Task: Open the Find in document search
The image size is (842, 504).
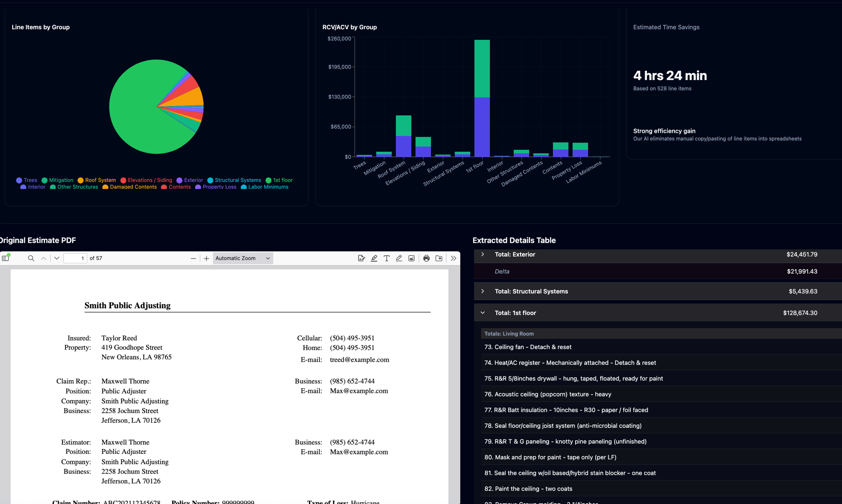Action: tap(31, 258)
